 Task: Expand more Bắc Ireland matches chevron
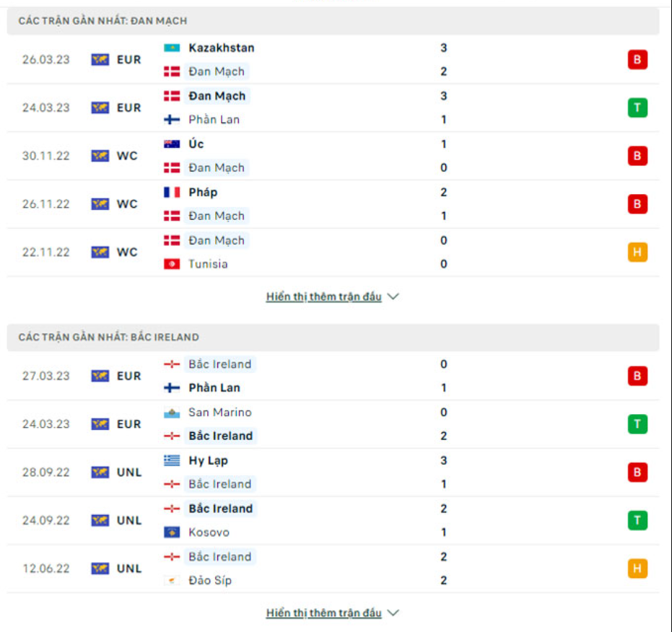pos(393,613)
